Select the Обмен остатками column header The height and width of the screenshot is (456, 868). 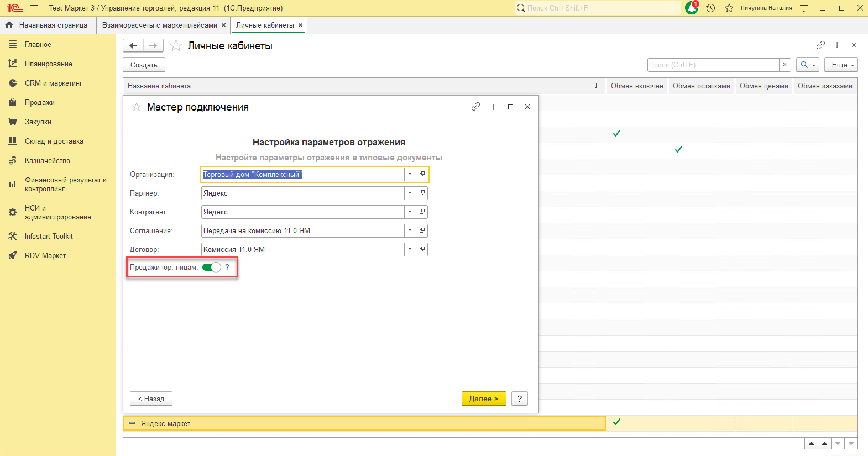701,86
